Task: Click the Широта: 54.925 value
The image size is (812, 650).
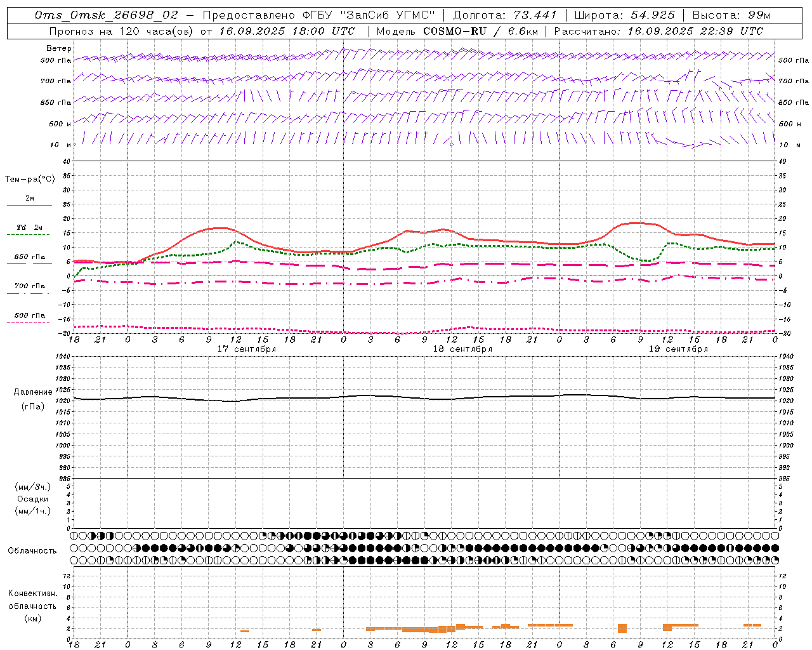Action: click(625, 15)
